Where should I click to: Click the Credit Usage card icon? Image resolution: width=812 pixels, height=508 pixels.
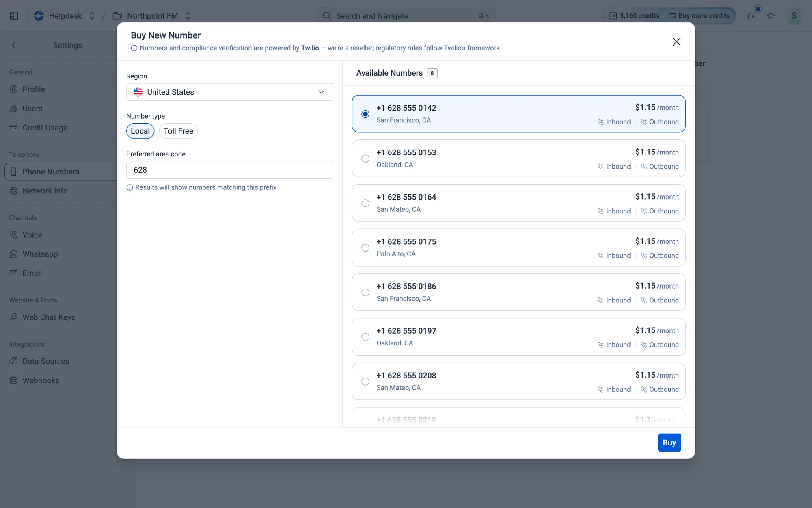coord(14,128)
